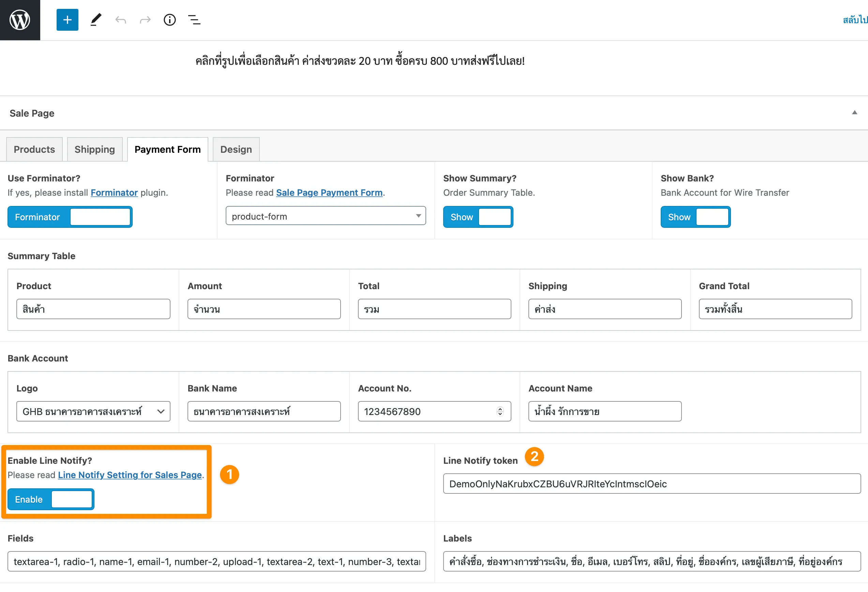Click the redo arrow icon
The width and height of the screenshot is (868, 592).
click(x=145, y=20)
